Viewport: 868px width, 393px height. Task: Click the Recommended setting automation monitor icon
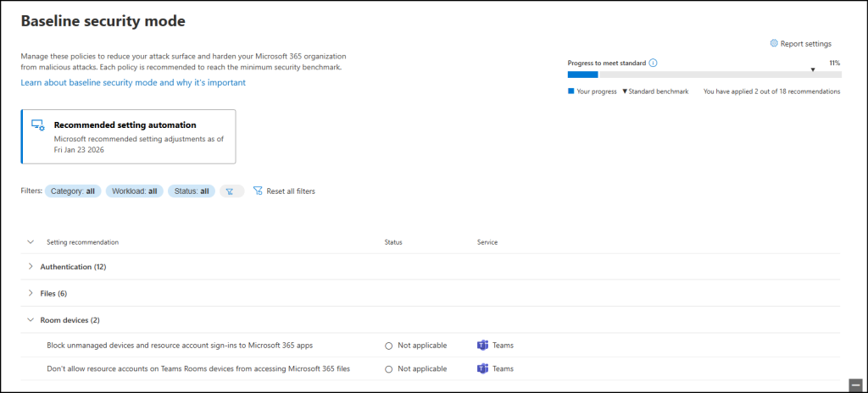point(38,125)
